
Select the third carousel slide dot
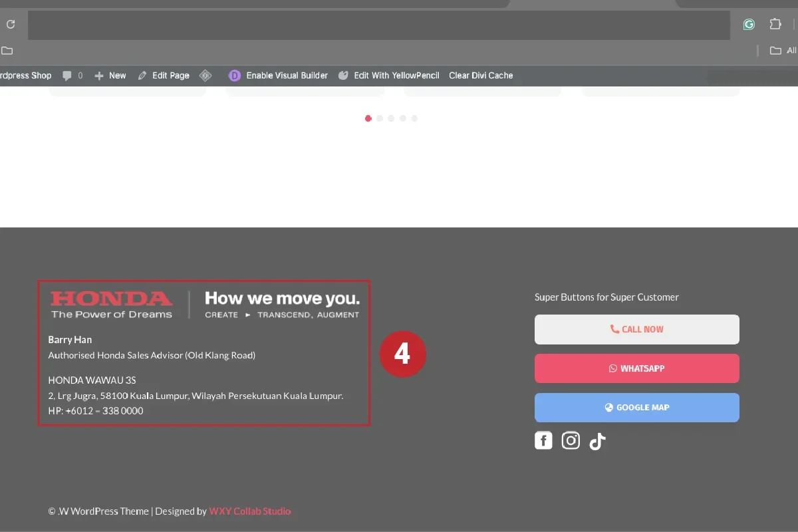391,118
